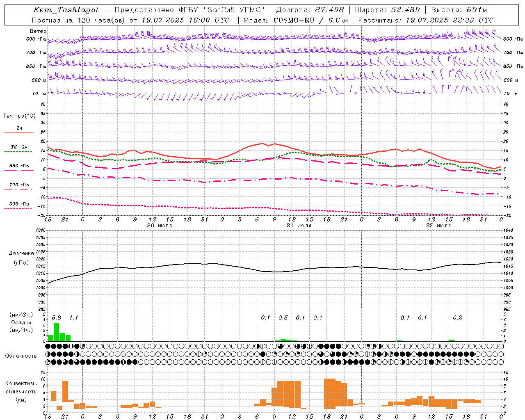Click the date label "20 июля"
This screenshot has width=525, height=420.
(160, 226)
